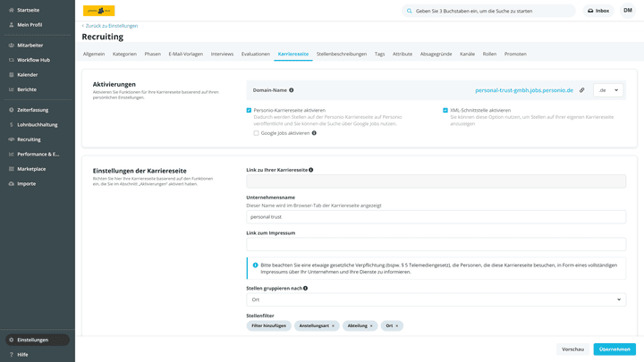This screenshot has width=644, height=362.
Task: Switch to the Stellenbeschreibungen tab
Action: [342, 54]
